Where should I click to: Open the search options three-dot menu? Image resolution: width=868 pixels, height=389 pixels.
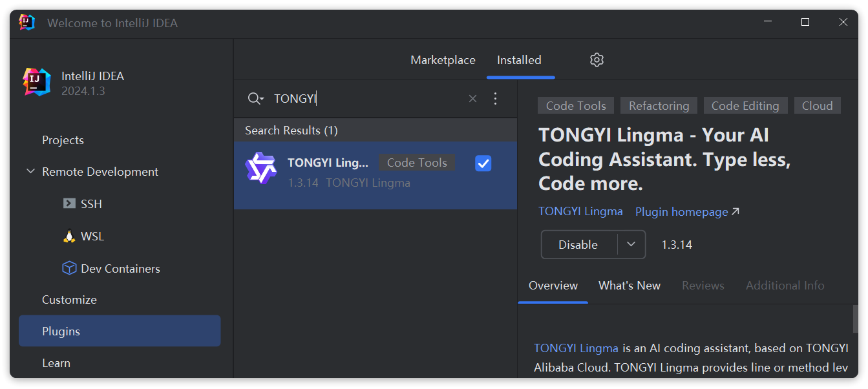pos(496,98)
